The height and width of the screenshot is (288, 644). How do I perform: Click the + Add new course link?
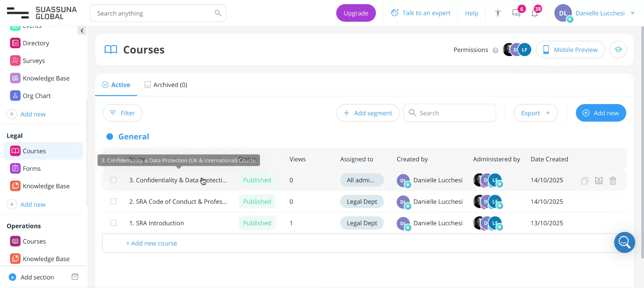pos(152,243)
